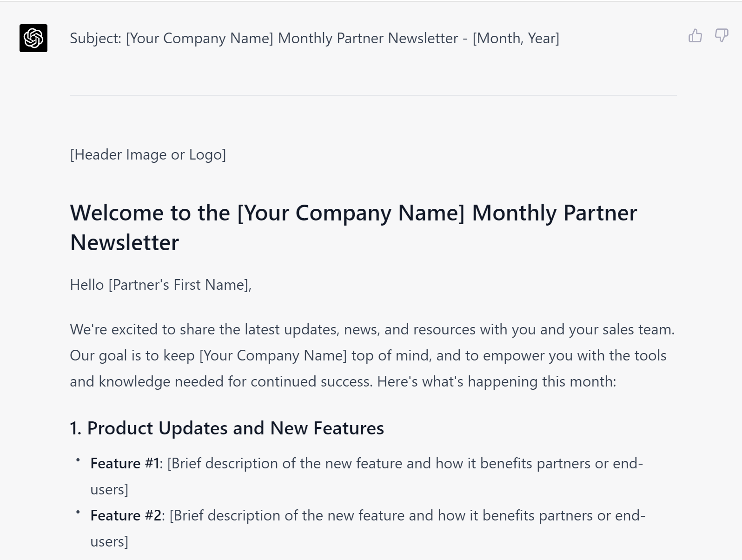
Task: Select the [Month, Year] placeholder in the subject
Action: pyautogui.click(x=517, y=39)
